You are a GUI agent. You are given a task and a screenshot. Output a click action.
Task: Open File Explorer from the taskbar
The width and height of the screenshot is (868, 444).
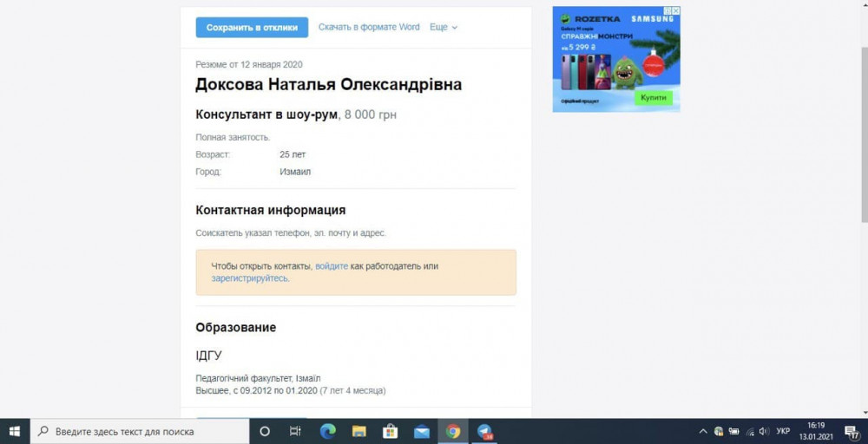358,431
